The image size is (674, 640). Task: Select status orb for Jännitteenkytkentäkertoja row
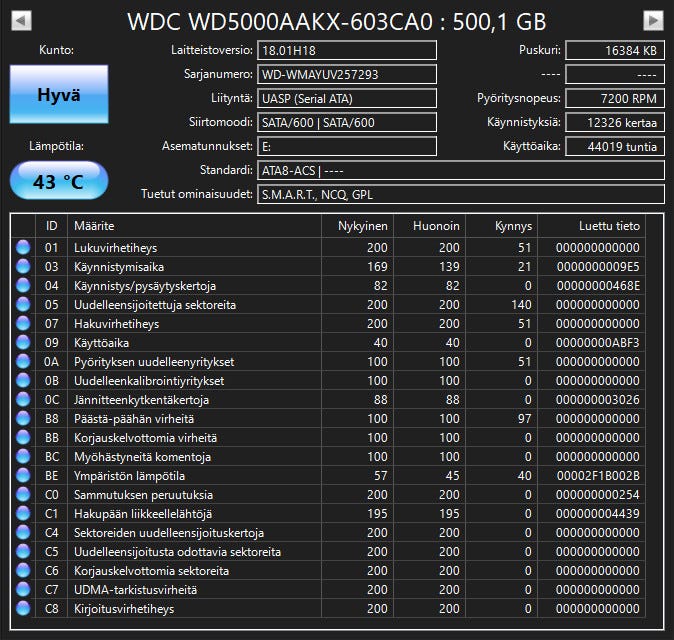pos(23,400)
